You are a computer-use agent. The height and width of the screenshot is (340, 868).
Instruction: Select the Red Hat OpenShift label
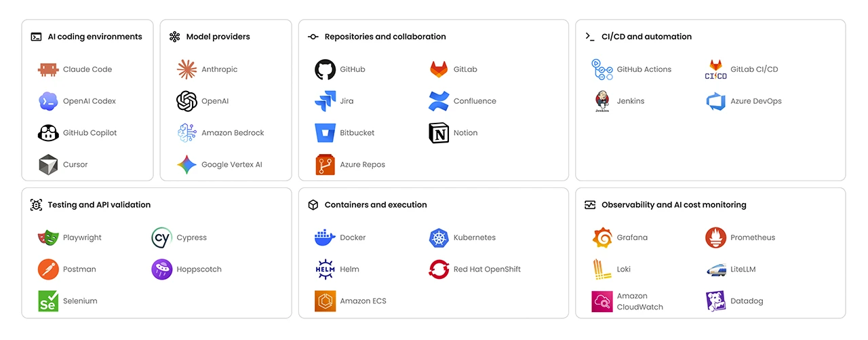point(487,269)
